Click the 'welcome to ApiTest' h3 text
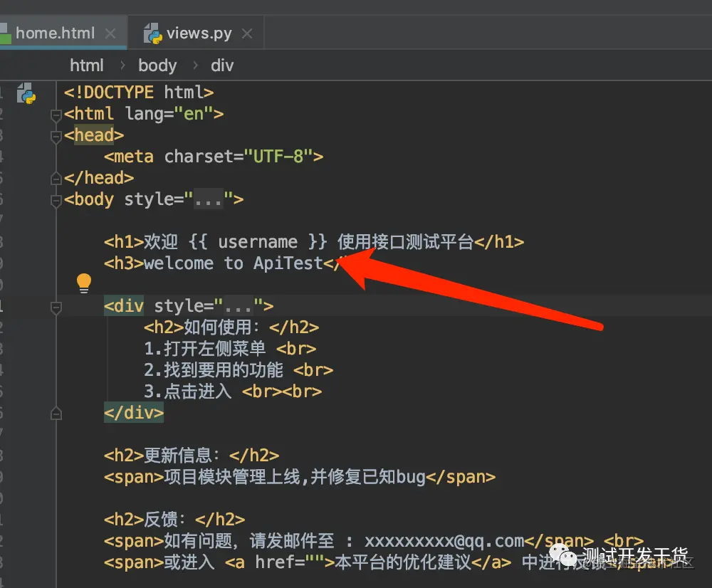Screen dimensions: 712x588 pos(233,263)
